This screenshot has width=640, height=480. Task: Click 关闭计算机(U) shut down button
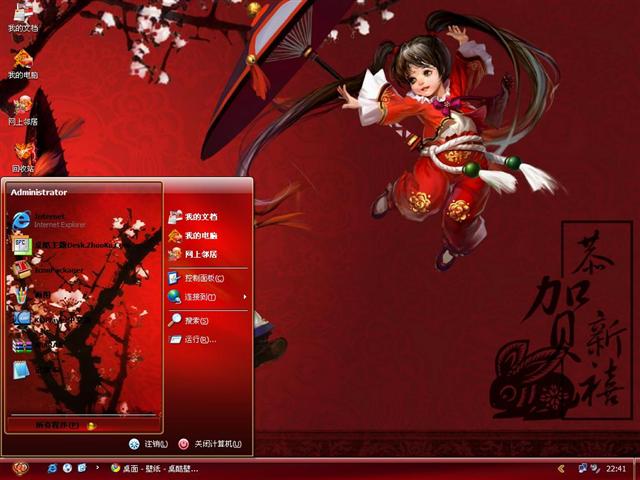click(210, 444)
